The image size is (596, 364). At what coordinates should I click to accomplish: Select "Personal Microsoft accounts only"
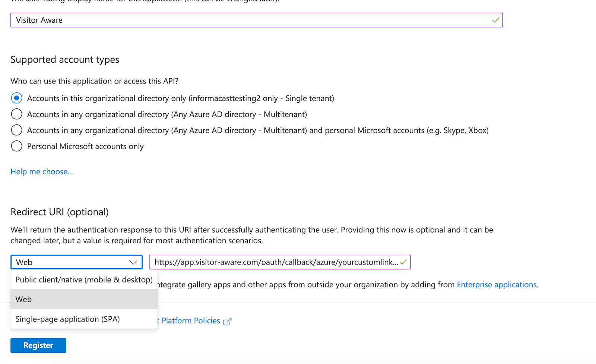(x=16, y=146)
